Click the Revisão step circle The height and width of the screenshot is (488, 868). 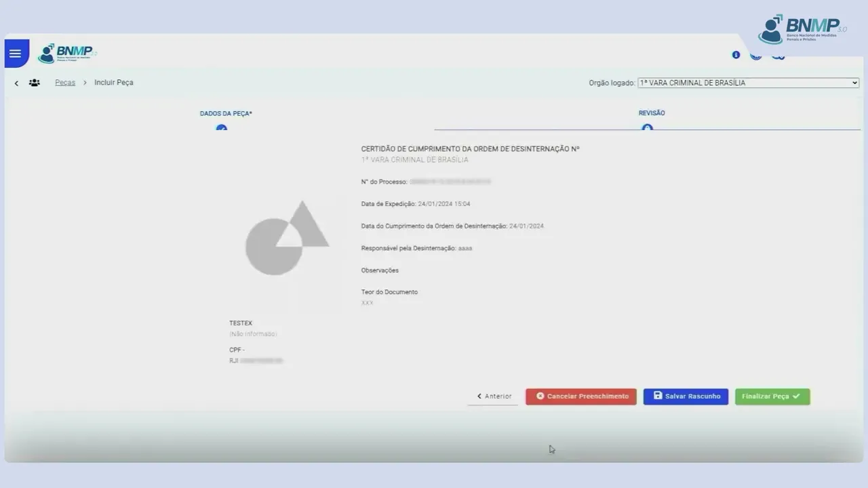click(647, 127)
